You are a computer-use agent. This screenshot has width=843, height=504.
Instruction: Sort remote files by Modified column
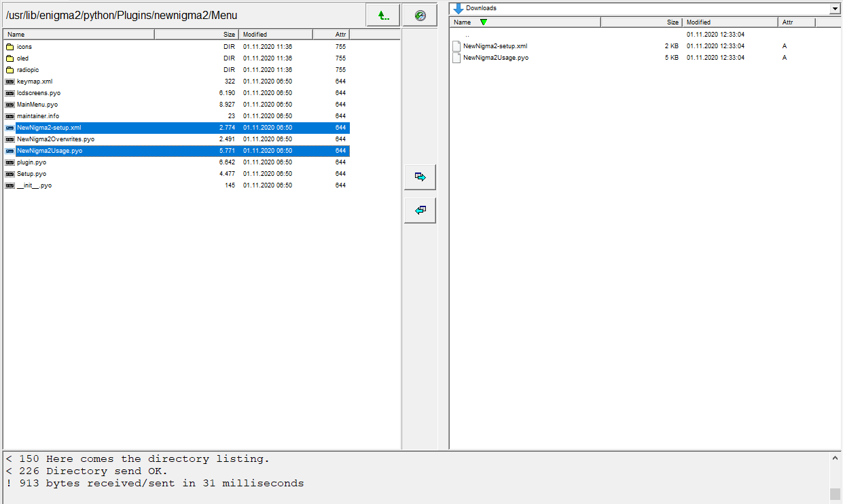pos(276,34)
